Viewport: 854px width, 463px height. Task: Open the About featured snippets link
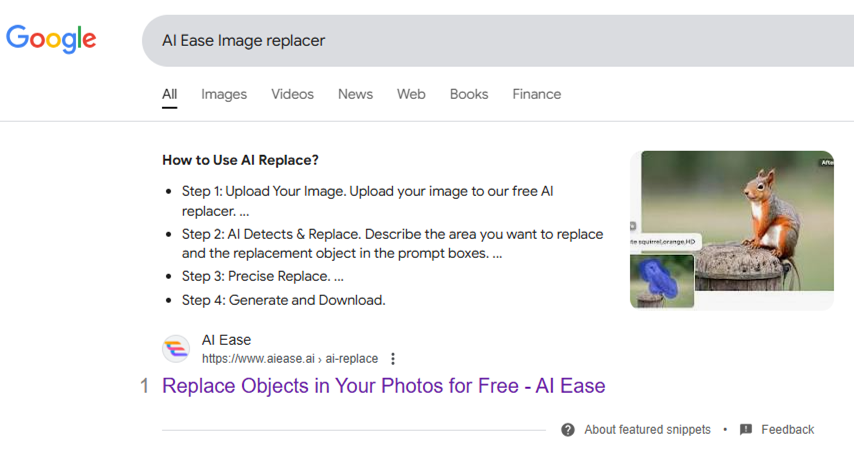pos(648,430)
